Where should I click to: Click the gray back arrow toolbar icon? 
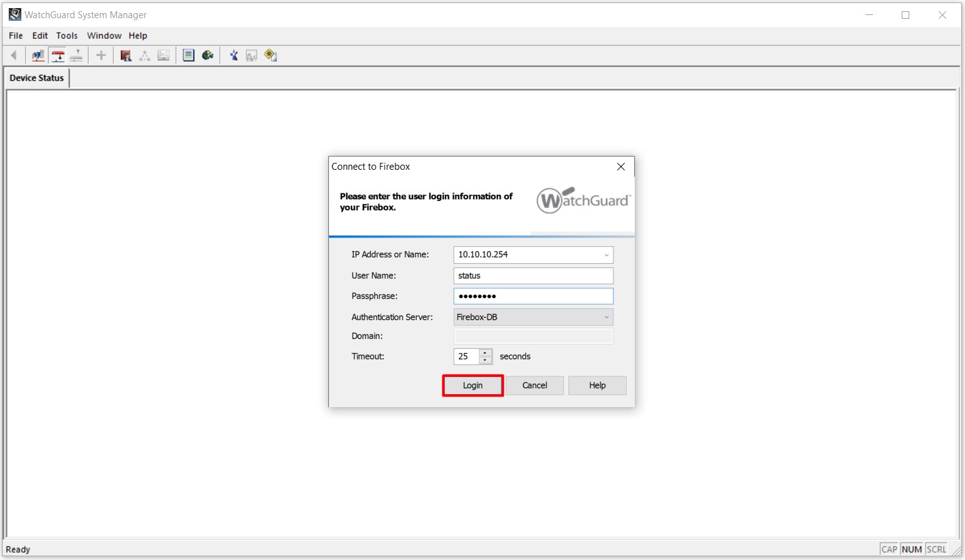click(14, 56)
